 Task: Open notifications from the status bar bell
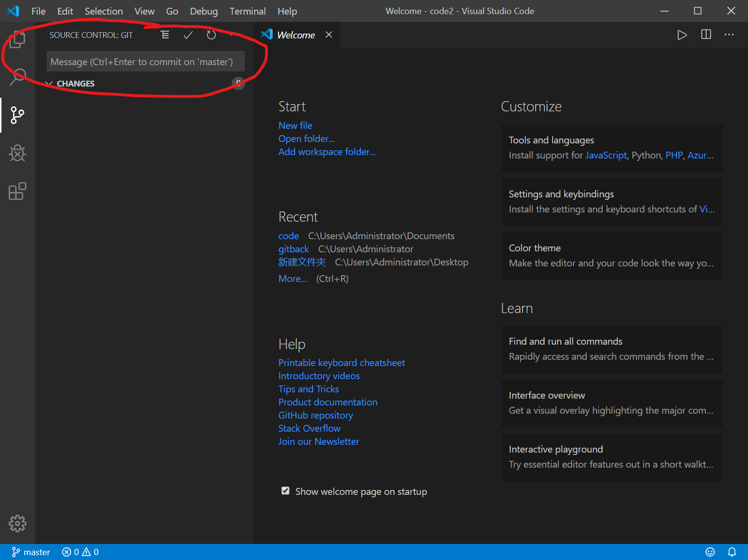click(x=732, y=552)
